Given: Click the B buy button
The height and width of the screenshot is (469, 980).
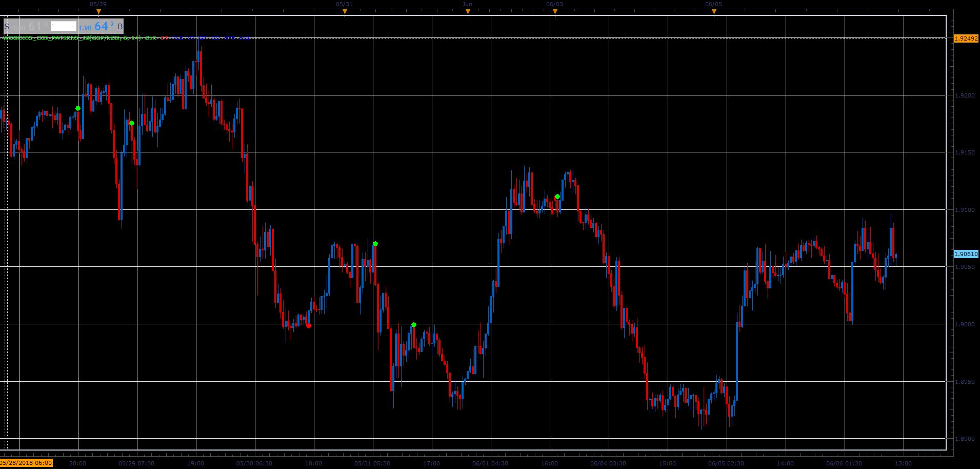Looking at the screenshot, I should 120,26.
